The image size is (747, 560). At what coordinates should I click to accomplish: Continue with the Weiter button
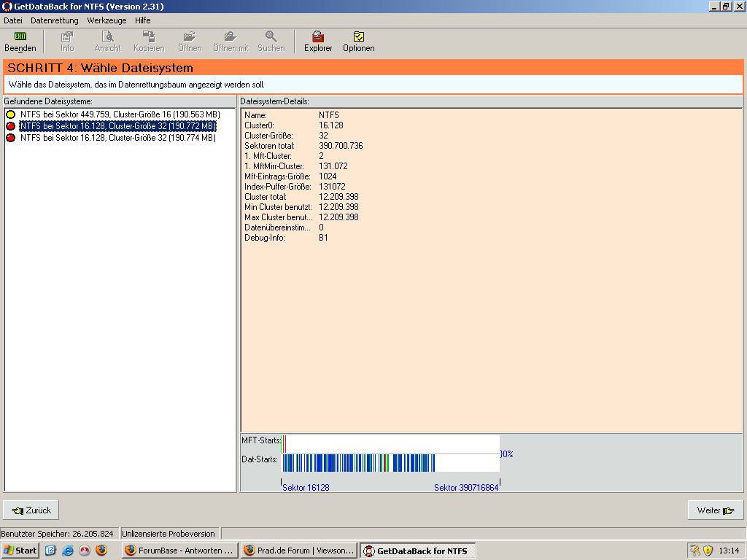click(715, 510)
